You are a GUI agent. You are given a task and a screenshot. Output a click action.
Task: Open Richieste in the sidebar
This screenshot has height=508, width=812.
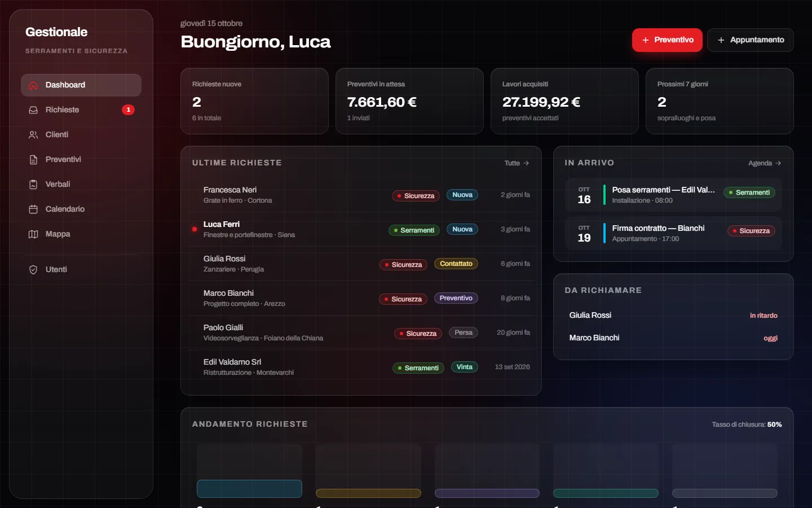(81, 110)
